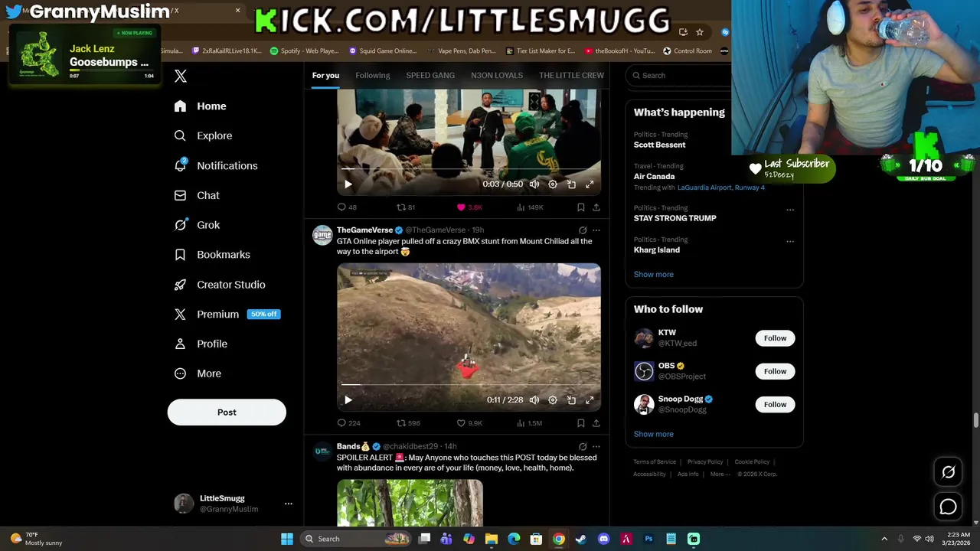Open Steam from the taskbar
The height and width of the screenshot is (551, 980).
click(x=581, y=540)
